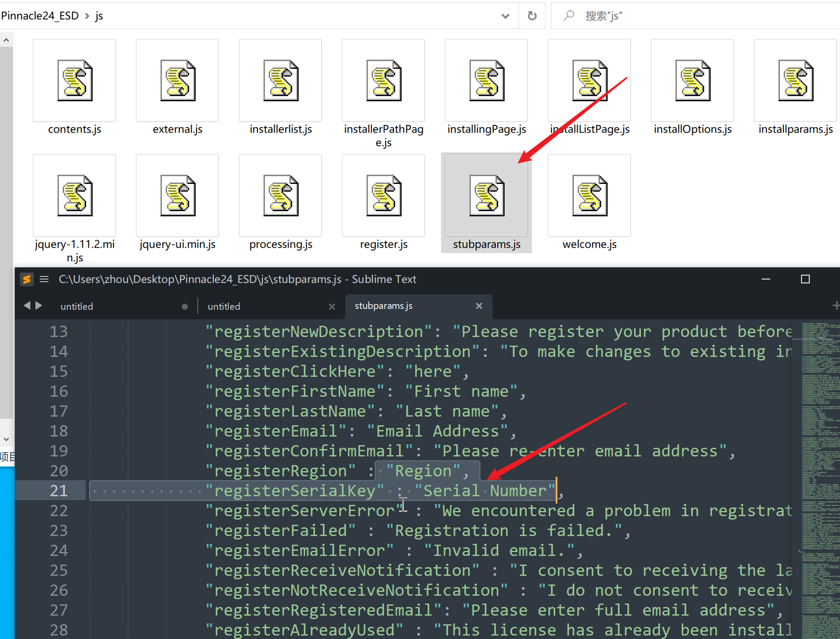The height and width of the screenshot is (639, 840).
Task: Click the "Registration is failed." string value
Action: tap(504, 531)
